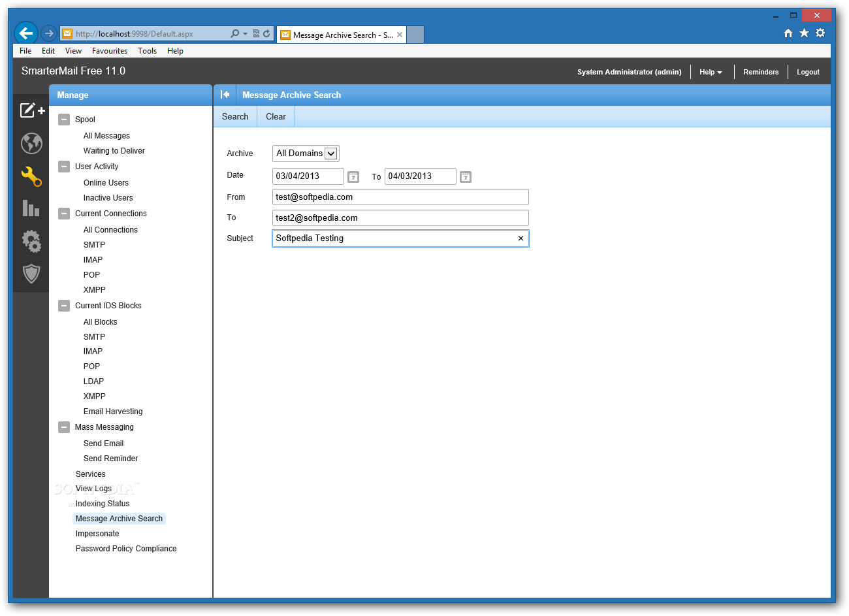This screenshot has width=849, height=616.
Task: Click the To email input field
Action: point(400,218)
